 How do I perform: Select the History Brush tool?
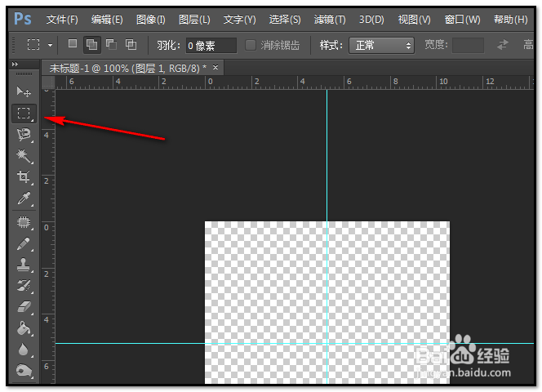pos(24,286)
